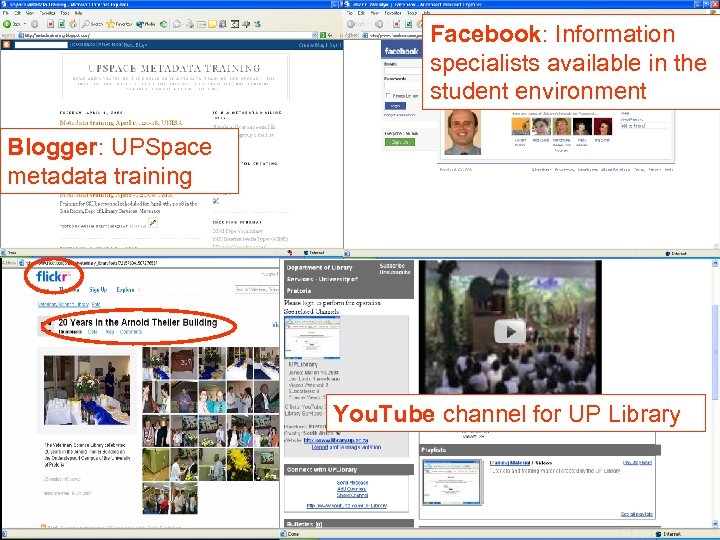
Task: Click the orange Blogger logo in navbar
Action: pos(6,45)
